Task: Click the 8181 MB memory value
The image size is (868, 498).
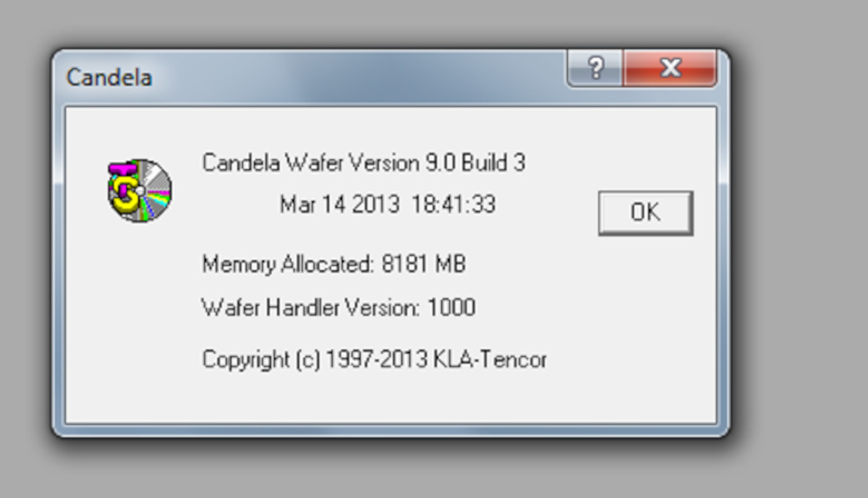Action: [424, 264]
